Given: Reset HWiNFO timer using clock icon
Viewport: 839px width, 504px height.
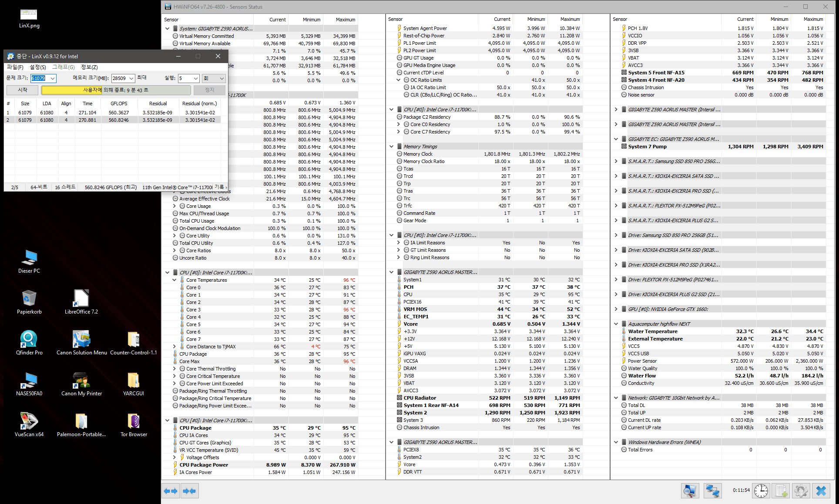Looking at the screenshot, I should [x=761, y=491].
